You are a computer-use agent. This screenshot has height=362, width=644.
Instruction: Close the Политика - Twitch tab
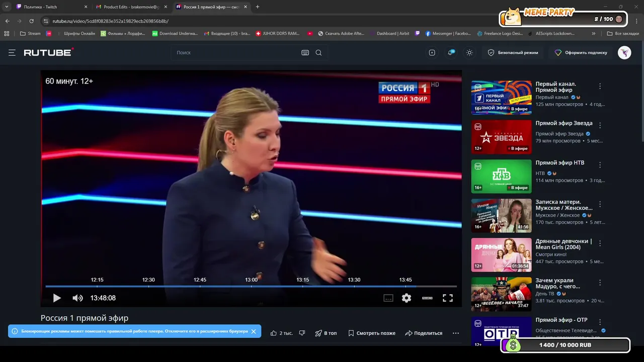pos(86,7)
